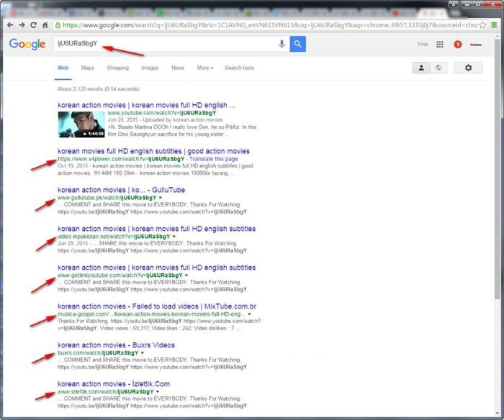Switch to the Shopping tab
Image resolution: width=504 pixels, height=420 pixels.
coord(117,68)
